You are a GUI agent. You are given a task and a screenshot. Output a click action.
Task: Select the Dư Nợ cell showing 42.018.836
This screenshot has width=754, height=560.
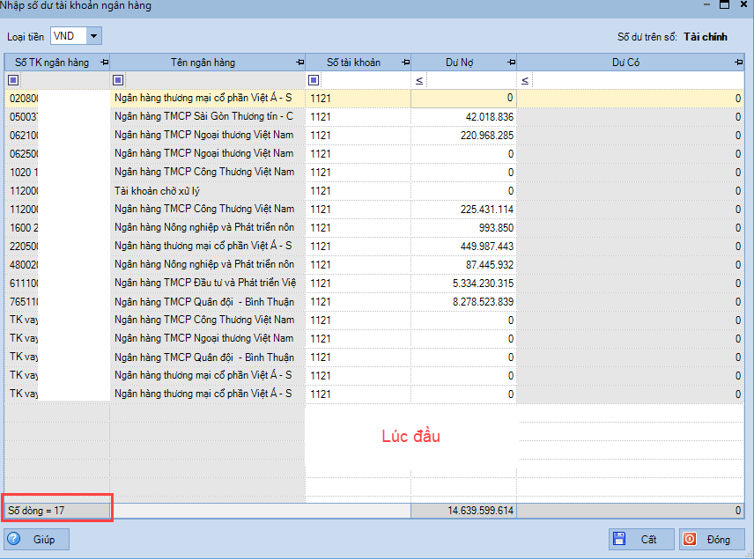click(x=463, y=116)
